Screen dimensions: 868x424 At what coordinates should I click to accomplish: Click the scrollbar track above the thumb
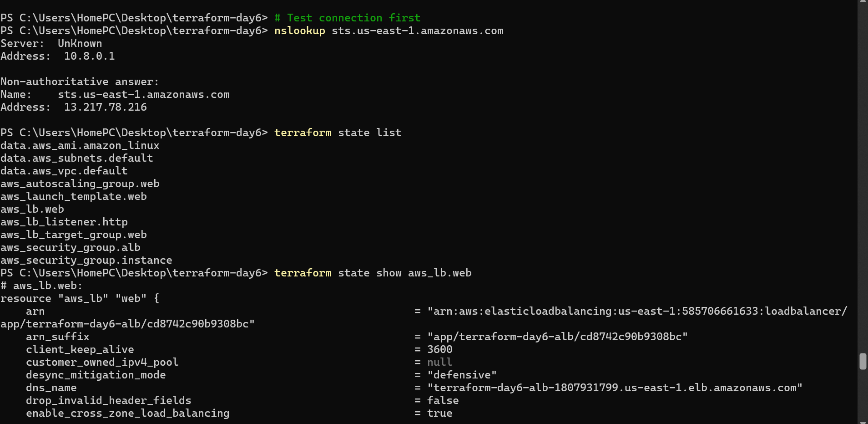point(863,182)
